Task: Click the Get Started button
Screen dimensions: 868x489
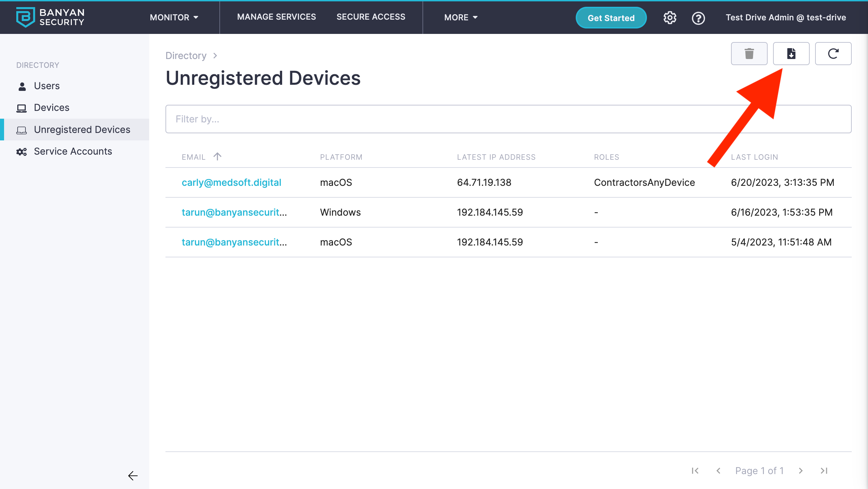Action: coord(611,18)
